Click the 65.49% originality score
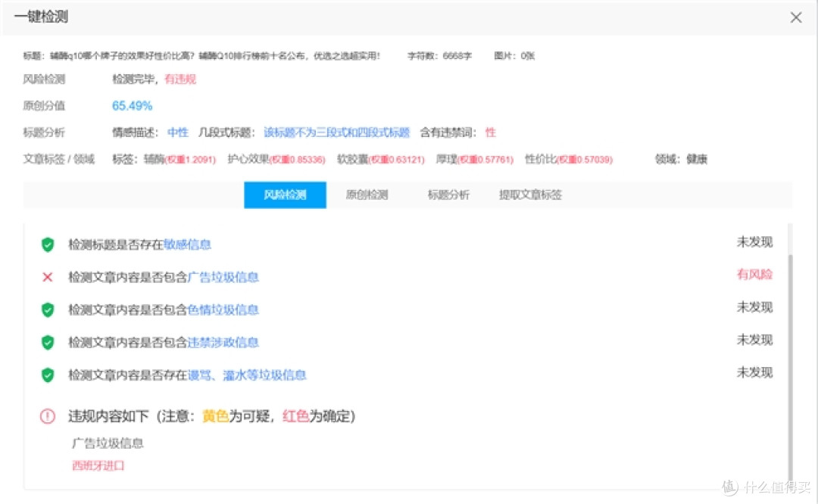The image size is (818, 504). point(132,106)
